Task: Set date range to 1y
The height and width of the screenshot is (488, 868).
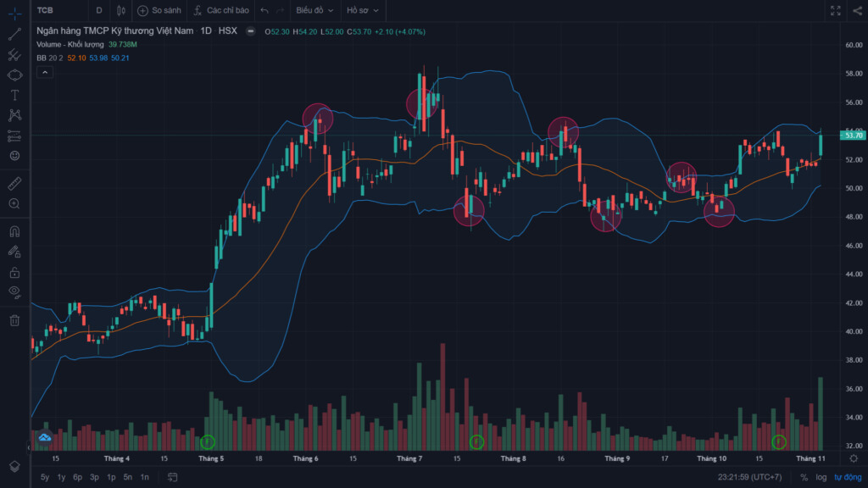Action: (61, 477)
